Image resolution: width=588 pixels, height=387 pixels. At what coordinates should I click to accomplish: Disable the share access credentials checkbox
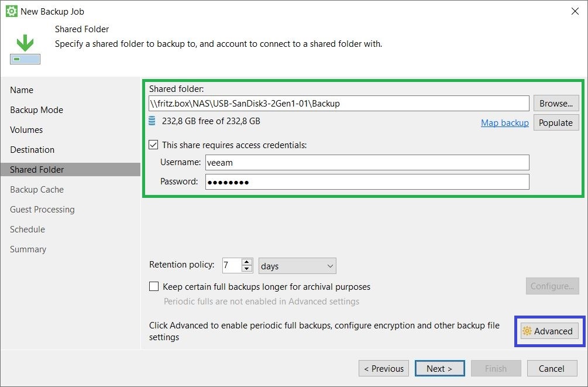click(x=153, y=145)
